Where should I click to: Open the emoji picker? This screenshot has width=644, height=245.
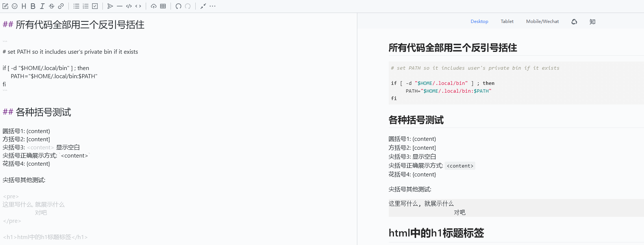(x=14, y=6)
